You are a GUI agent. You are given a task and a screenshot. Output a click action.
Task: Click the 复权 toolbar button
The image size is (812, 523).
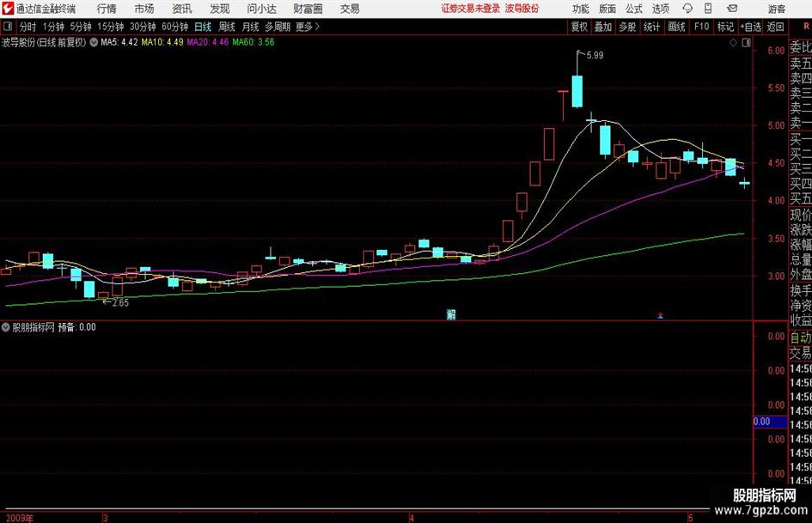pos(579,27)
